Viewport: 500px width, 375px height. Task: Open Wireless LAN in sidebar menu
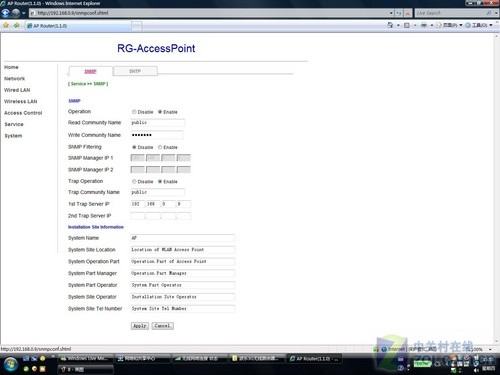click(20, 101)
